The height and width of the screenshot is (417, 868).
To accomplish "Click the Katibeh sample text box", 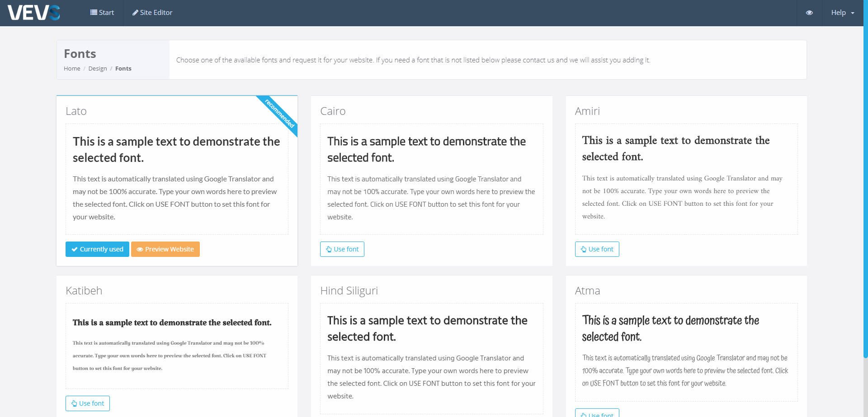I will [177, 346].
